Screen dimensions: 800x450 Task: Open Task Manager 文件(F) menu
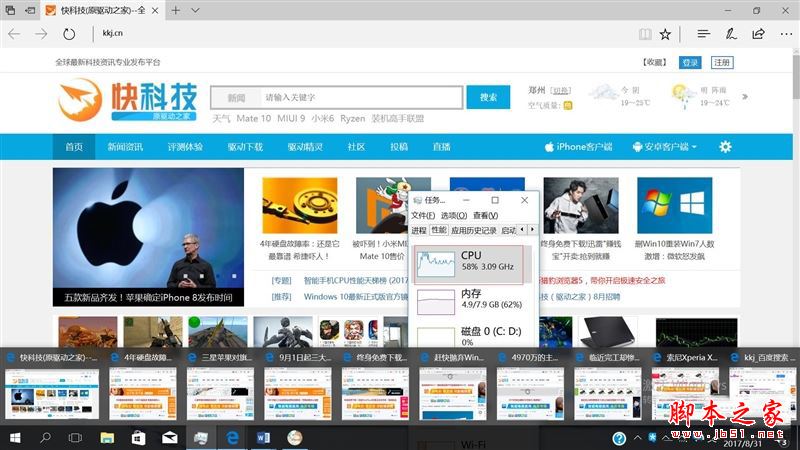click(x=423, y=215)
